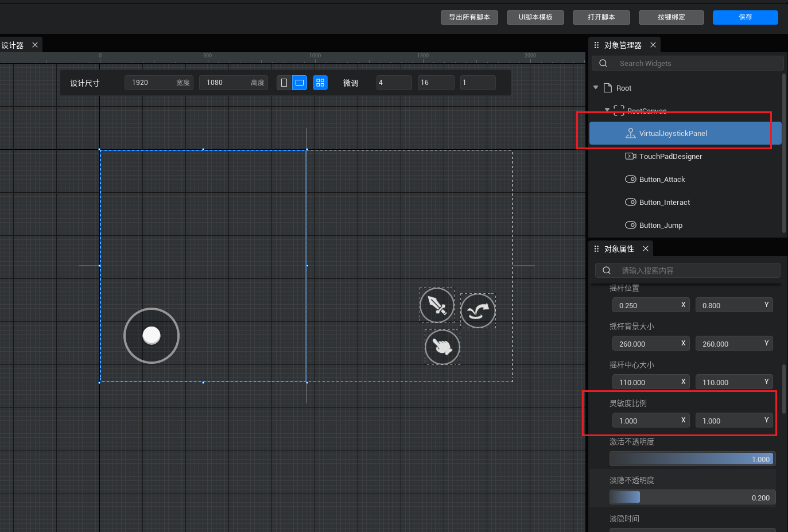
Task: Click 打开脚本 button
Action: tap(601, 17)
